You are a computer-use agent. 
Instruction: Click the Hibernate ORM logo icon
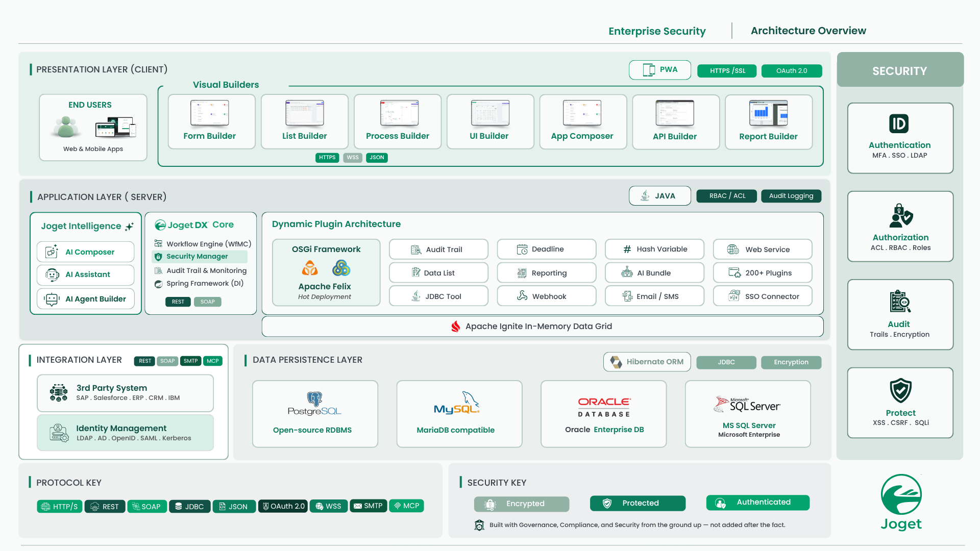point(616,362)
